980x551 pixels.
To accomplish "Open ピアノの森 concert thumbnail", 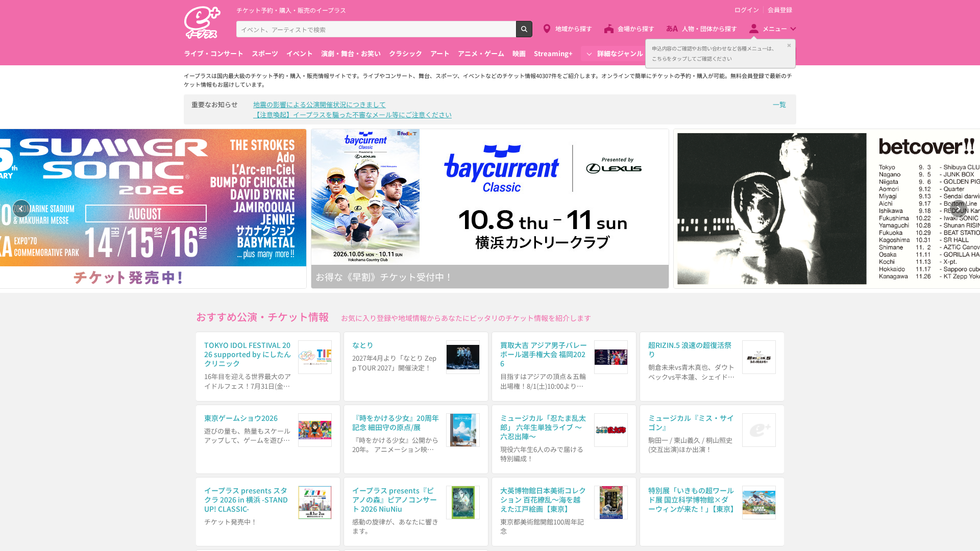I will (x=463, y=503).
